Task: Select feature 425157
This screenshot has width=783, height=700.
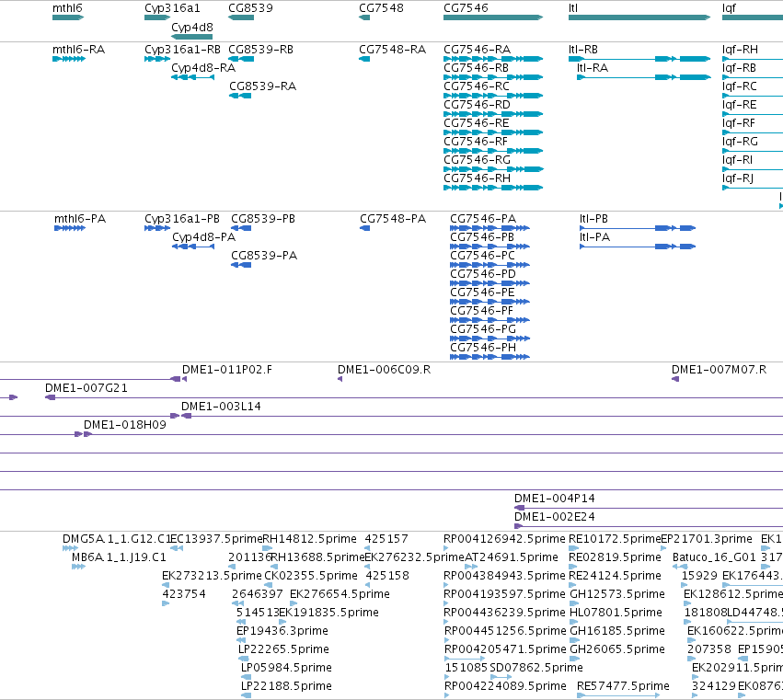Action: tap(367, 548)
